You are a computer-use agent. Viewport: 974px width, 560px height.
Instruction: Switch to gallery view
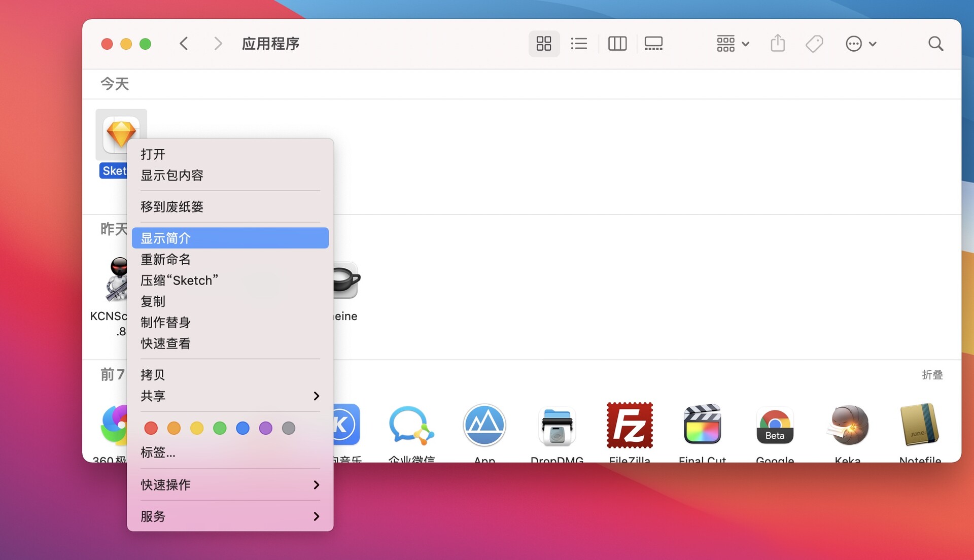click(x=653, y=44)
